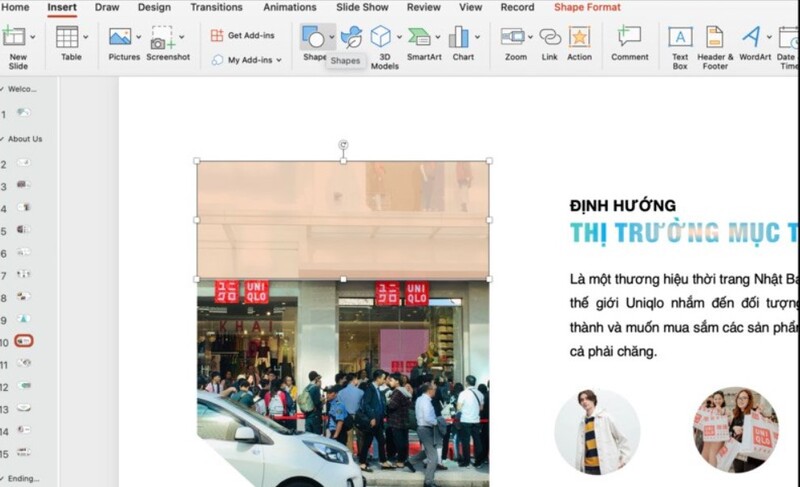Click the Shapes icon
Viewport: 800px width, 487px height.
coord(313,37)
